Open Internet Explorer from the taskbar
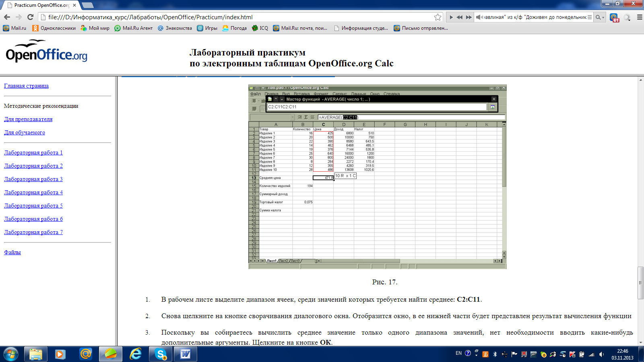The image size is (644, 362). pyautogui.click(x=136, y=354)
